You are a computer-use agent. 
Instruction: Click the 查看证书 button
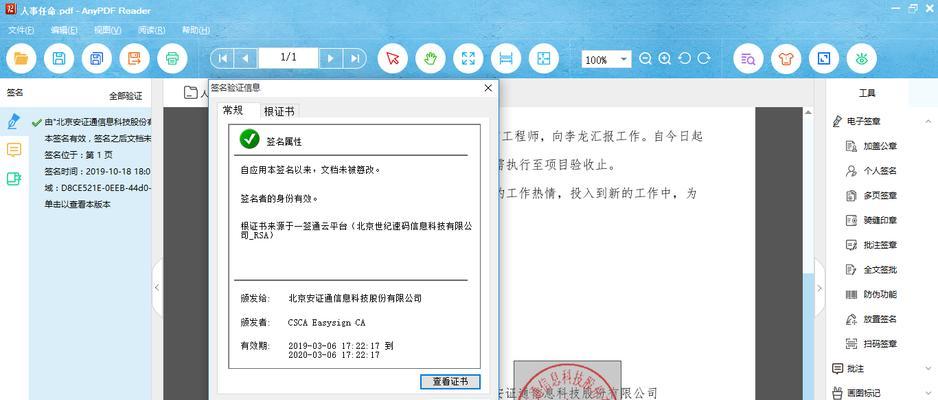pyautogui.click(x=450, y=382)
